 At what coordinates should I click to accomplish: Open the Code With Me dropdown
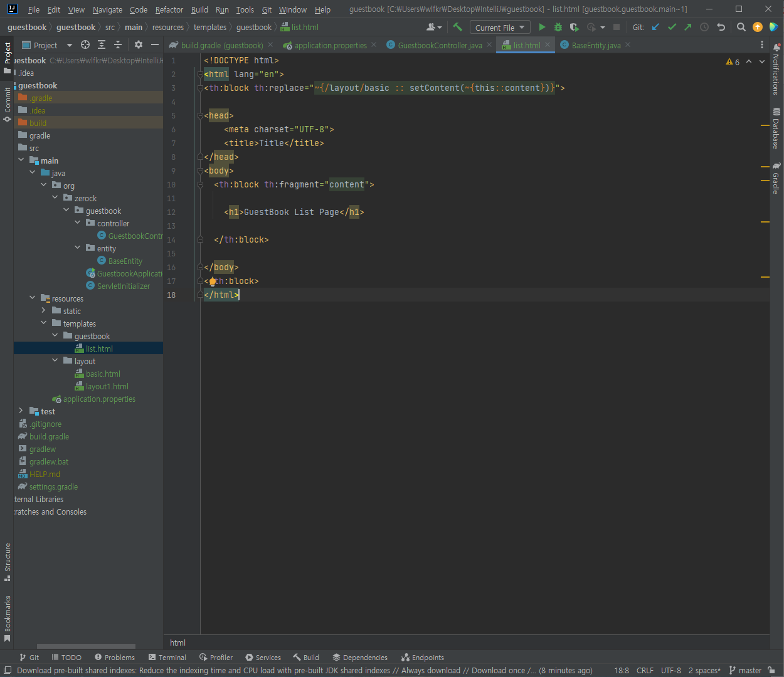pos(434,27)
